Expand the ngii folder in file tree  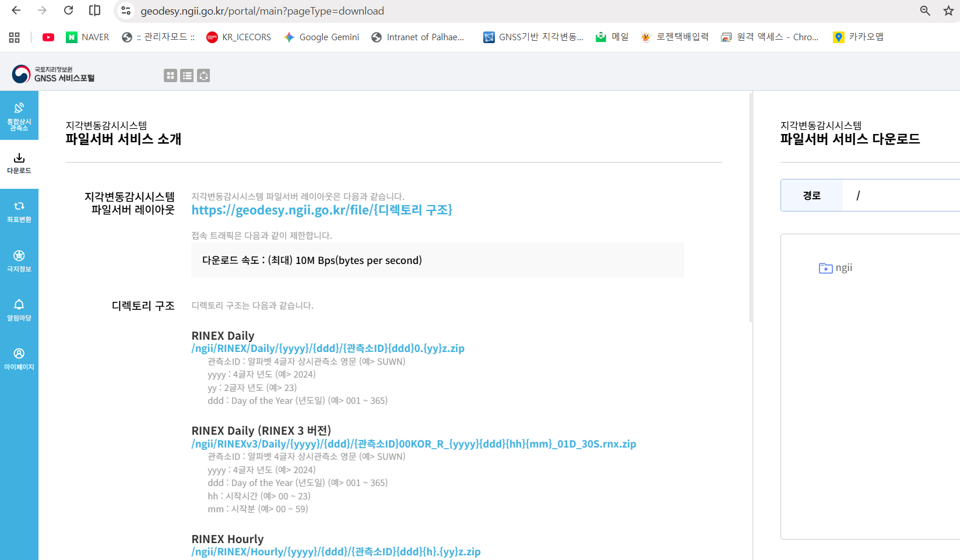point(835,268)
